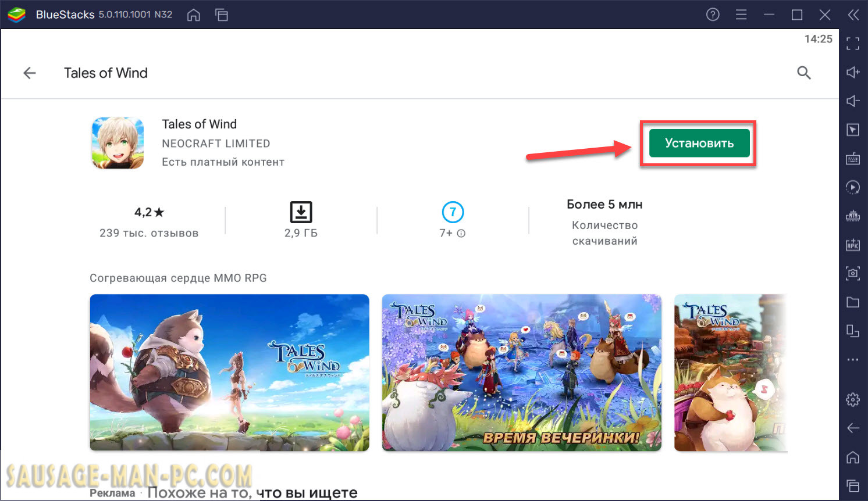Open the ВРЕМЯ ВЕЧЕРИНКИ party screenshot
The image size is (868, 501).
521,373
